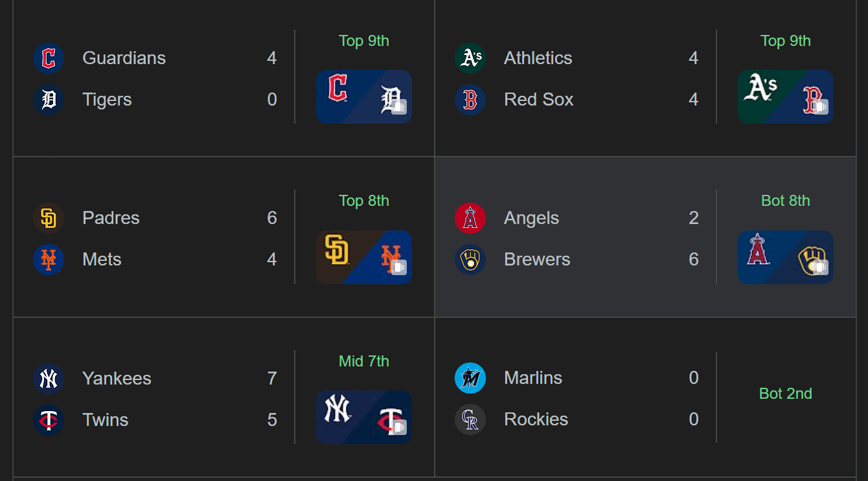Click the Rockies team logo icon

[x=470, y=419]
